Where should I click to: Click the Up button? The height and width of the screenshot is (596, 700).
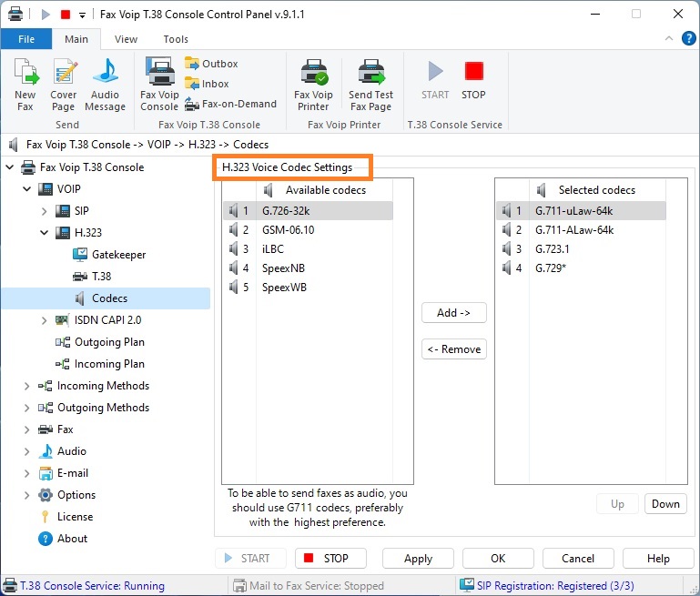617,504
